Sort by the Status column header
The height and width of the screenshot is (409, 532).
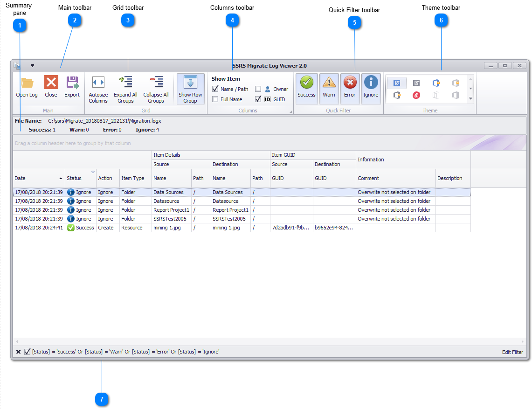[81, 178]
